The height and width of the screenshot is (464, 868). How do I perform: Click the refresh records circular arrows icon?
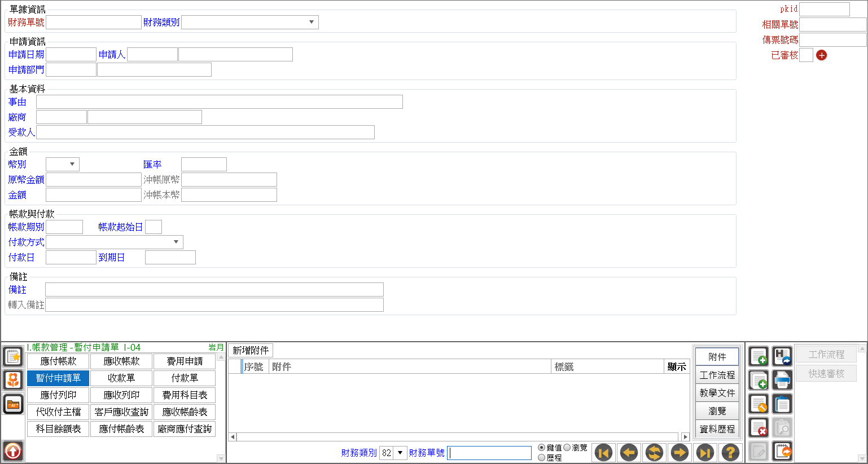pyautogui.click(x=654, y=452)
